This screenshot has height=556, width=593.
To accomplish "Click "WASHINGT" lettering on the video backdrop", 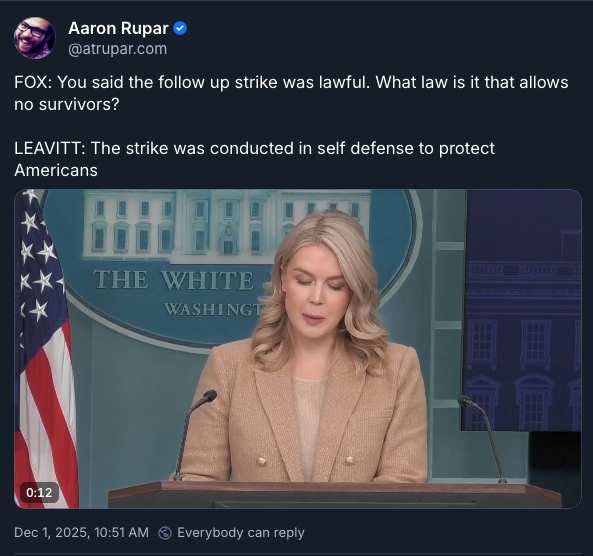I will click(x=214, y=309).
